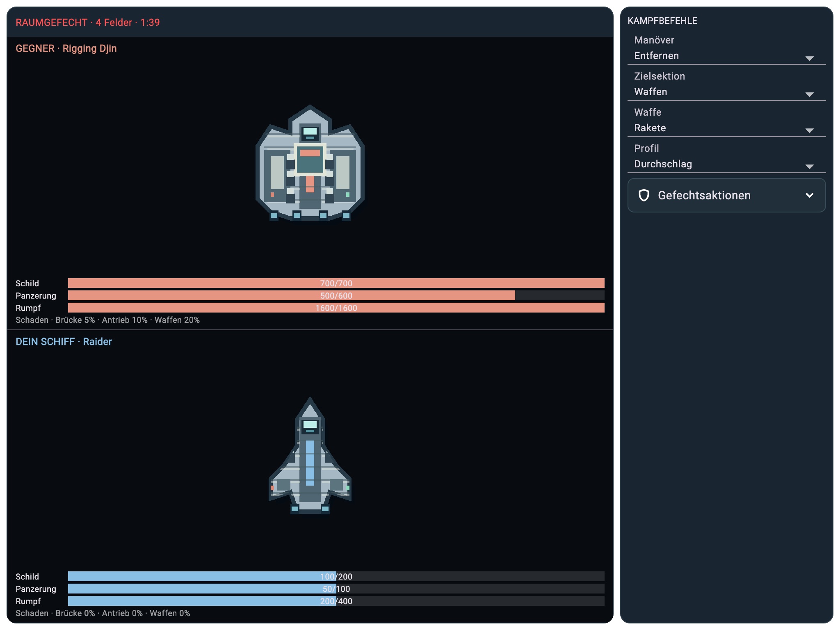Open the Zielsektion dropdown showing Waffen
The image size is (840, 630).
(726, 84)
